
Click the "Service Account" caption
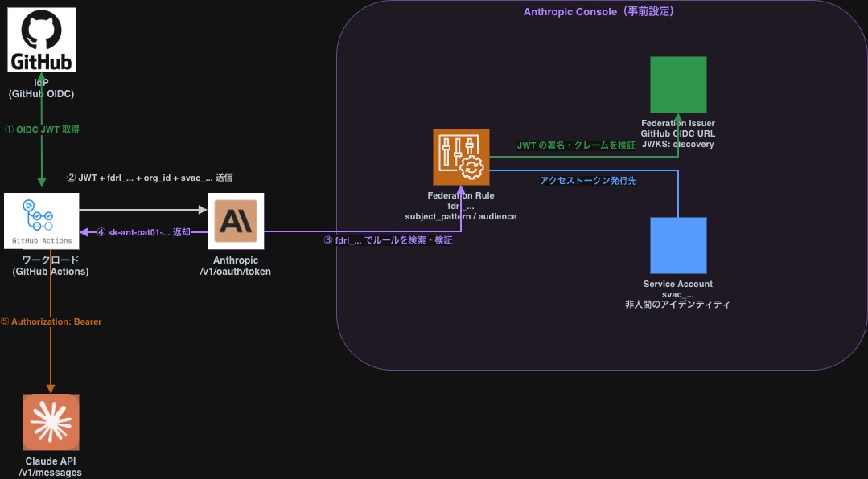(678, 284)
